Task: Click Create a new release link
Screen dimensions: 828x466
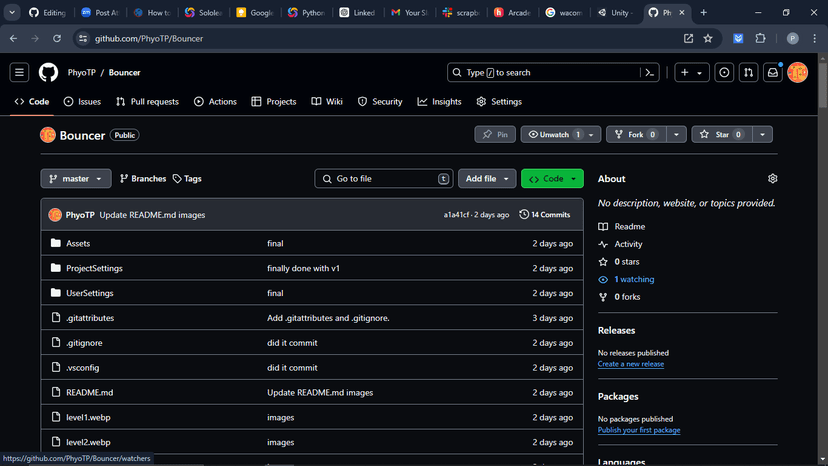Action: [630, 364]
